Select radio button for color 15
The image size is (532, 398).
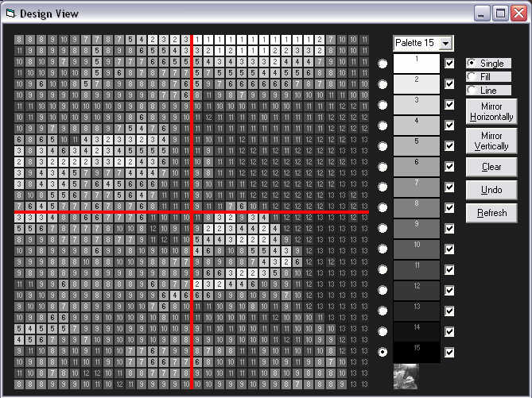pyautogui.click(x=382, y=352)
